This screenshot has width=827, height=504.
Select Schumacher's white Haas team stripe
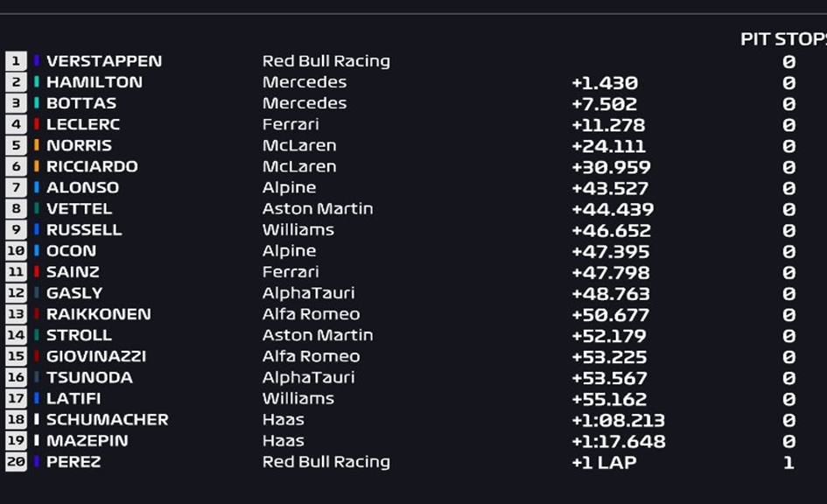tap(37, 420)
